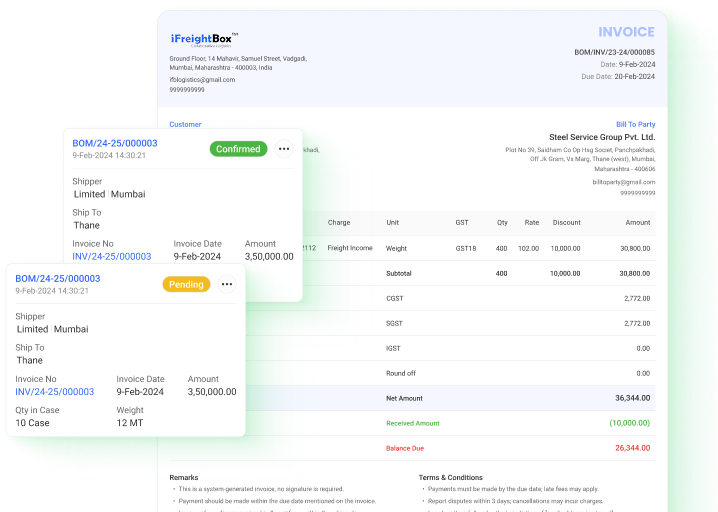Click the yellow Pending status badge
Image resolution: width=718 pixels, height=512 pixels.
coord(185,284)
